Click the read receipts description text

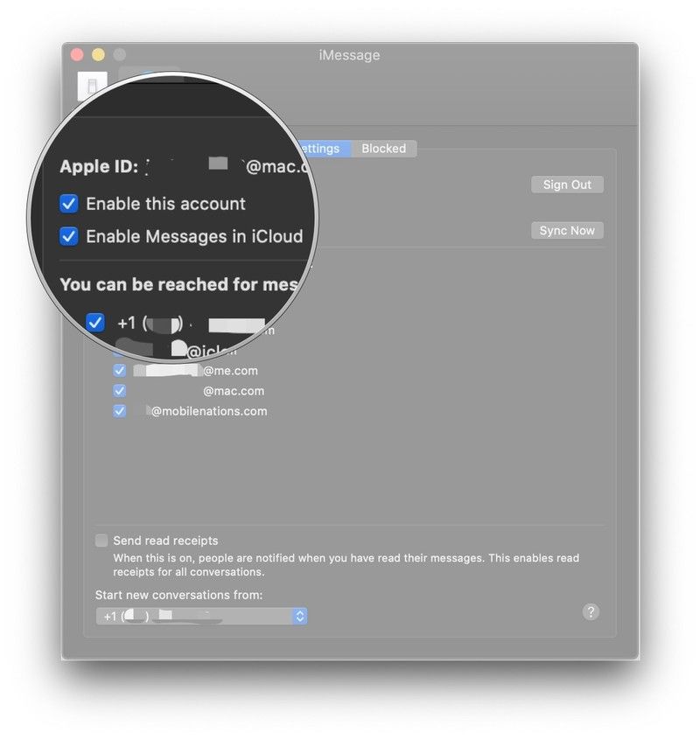346,565
